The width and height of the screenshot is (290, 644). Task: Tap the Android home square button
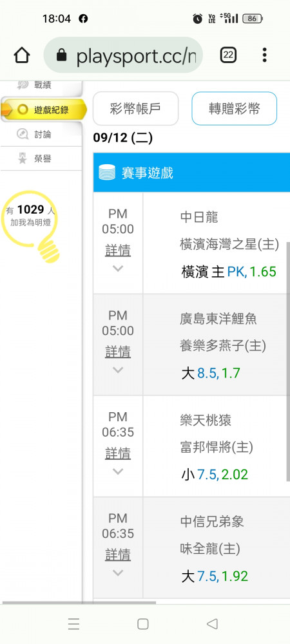point(143,624)
